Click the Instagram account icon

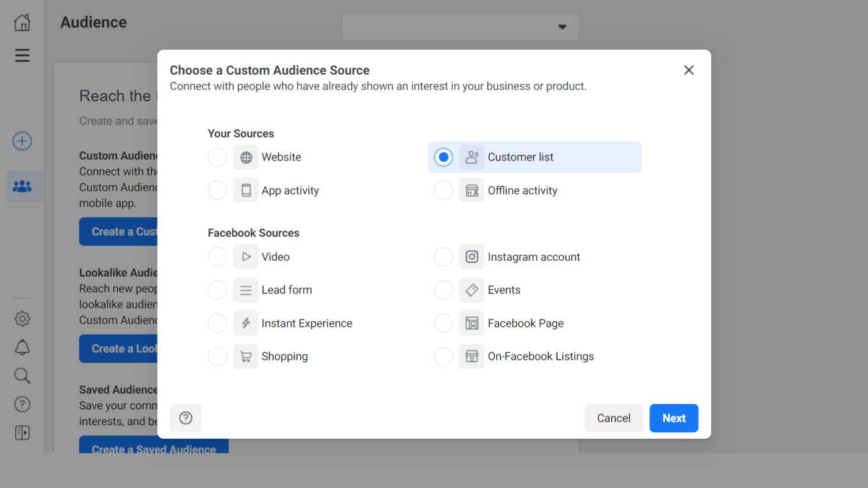point(472,257)
